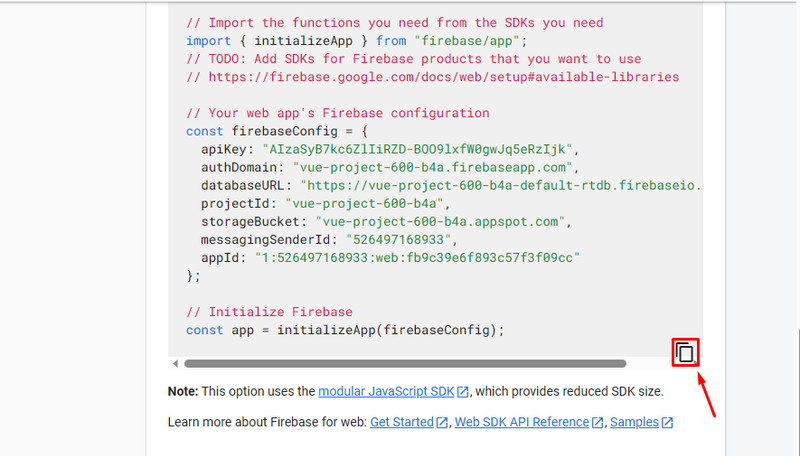This screenshot has width=800, height=456.
Task: Open the Get Started link
Action: click(x=402, y=422)
